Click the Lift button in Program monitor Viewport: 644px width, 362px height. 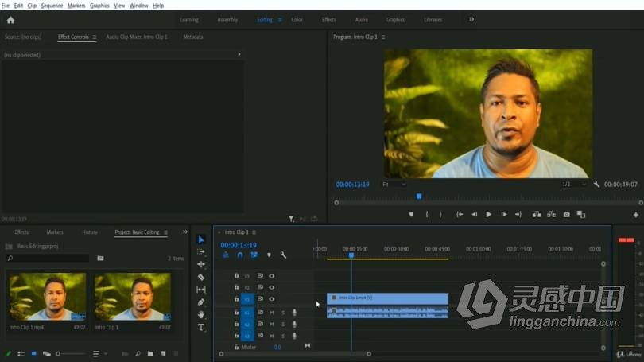coord(537,215)
